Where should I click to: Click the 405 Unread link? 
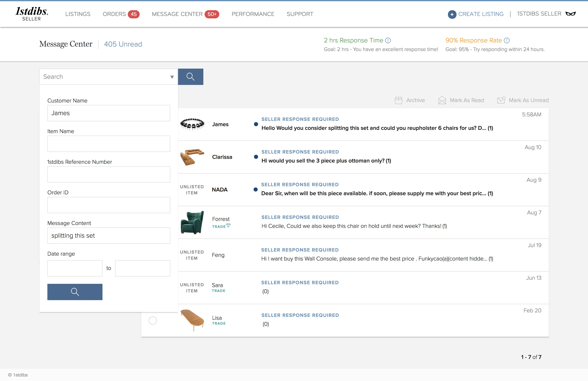[x=123, y=44]
